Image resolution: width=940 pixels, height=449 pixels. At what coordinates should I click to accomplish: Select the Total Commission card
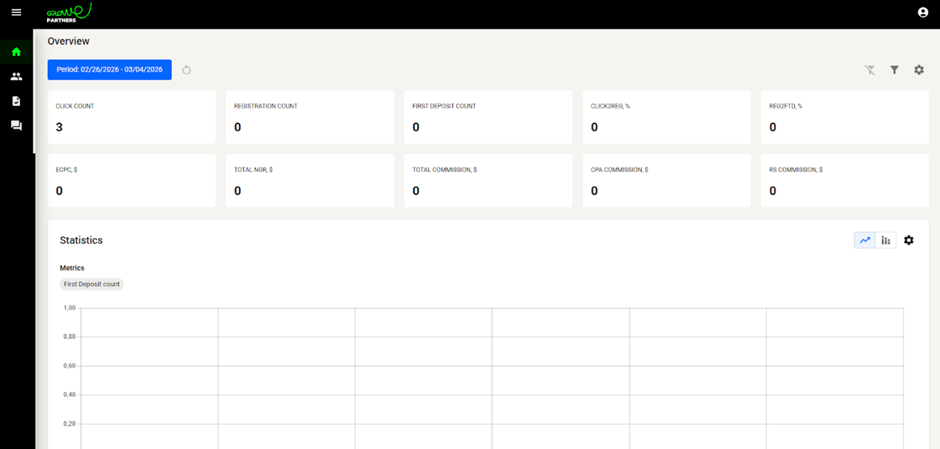[487, 181]
